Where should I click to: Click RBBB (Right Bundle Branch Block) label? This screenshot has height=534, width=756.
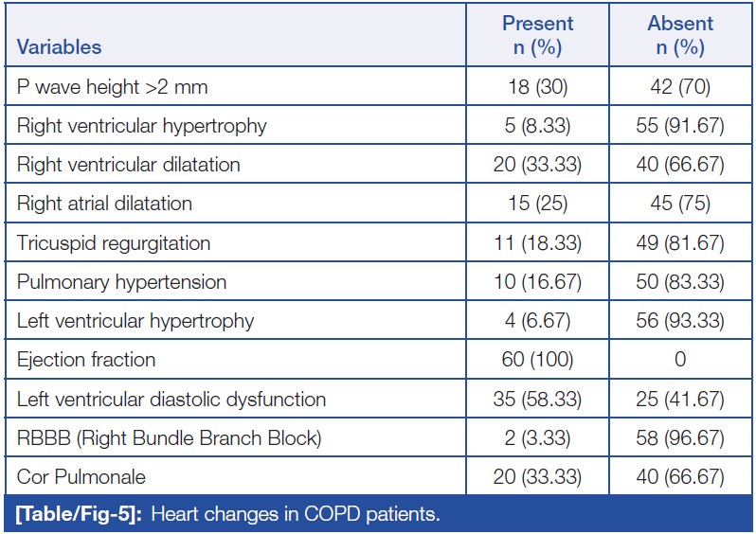pyautogui.click(x=170, y=438)
